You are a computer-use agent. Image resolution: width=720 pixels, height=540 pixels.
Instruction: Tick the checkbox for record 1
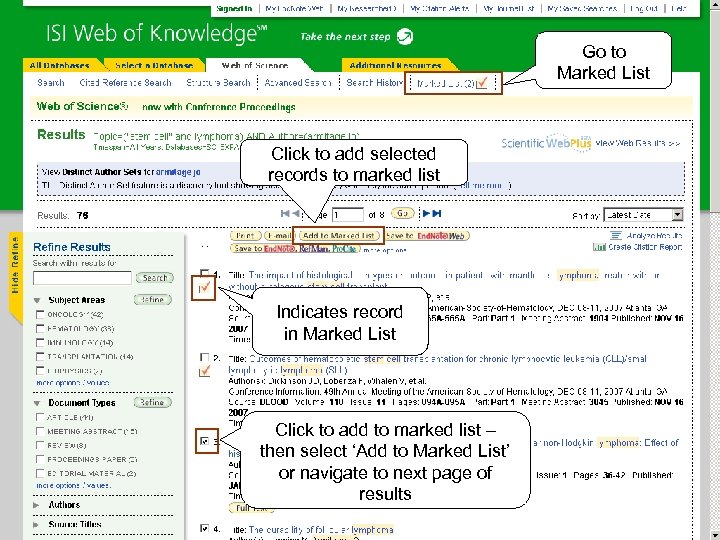tap(205, 273)
